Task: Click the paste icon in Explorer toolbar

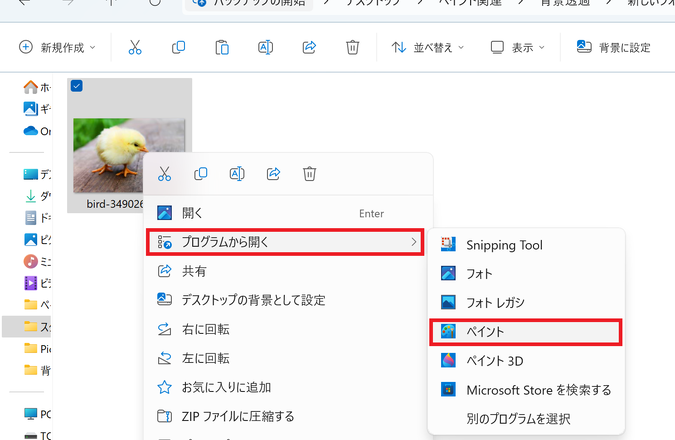Action: tap(222, 47)
